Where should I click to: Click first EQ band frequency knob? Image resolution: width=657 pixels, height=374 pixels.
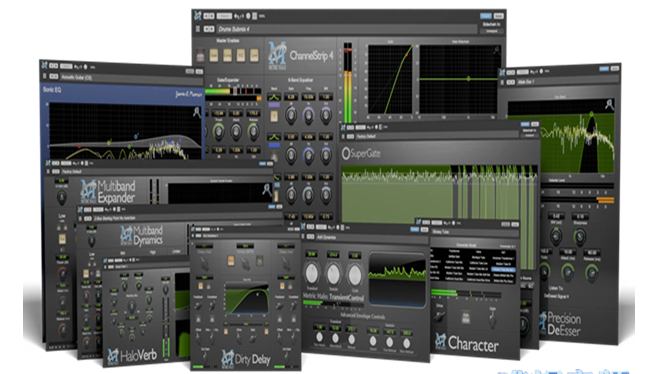point(308,115)
